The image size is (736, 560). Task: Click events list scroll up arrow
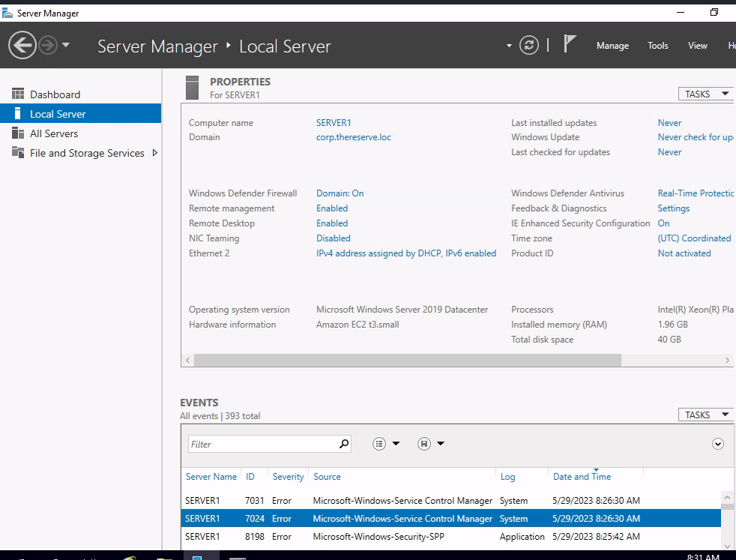tap(727, 497)
